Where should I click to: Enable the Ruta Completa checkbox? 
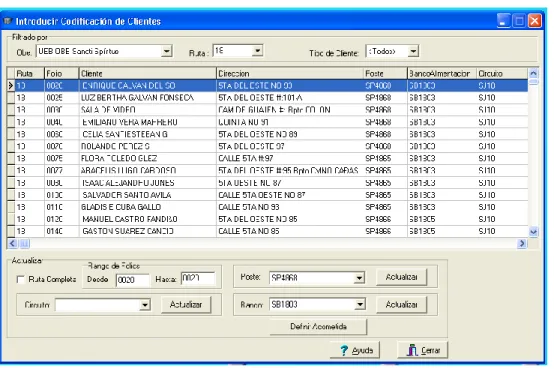coord(20,280)
